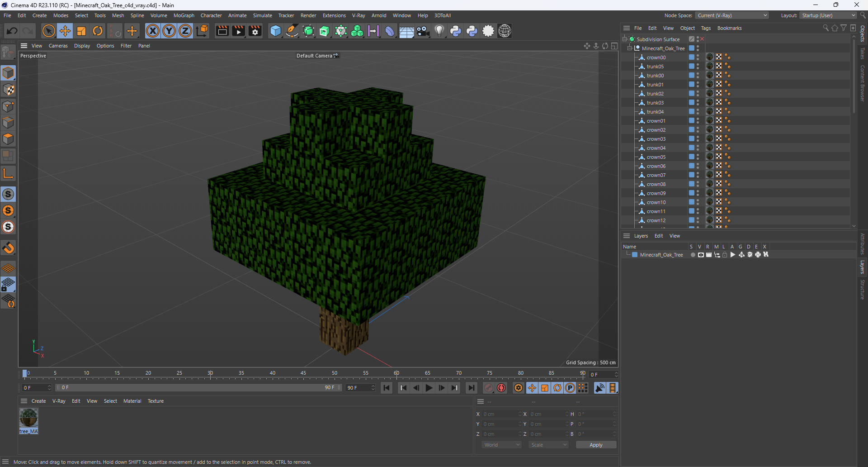868x467 pixels.
Task: Switch to the Attributes side tab
Action: tap(863, 243)
